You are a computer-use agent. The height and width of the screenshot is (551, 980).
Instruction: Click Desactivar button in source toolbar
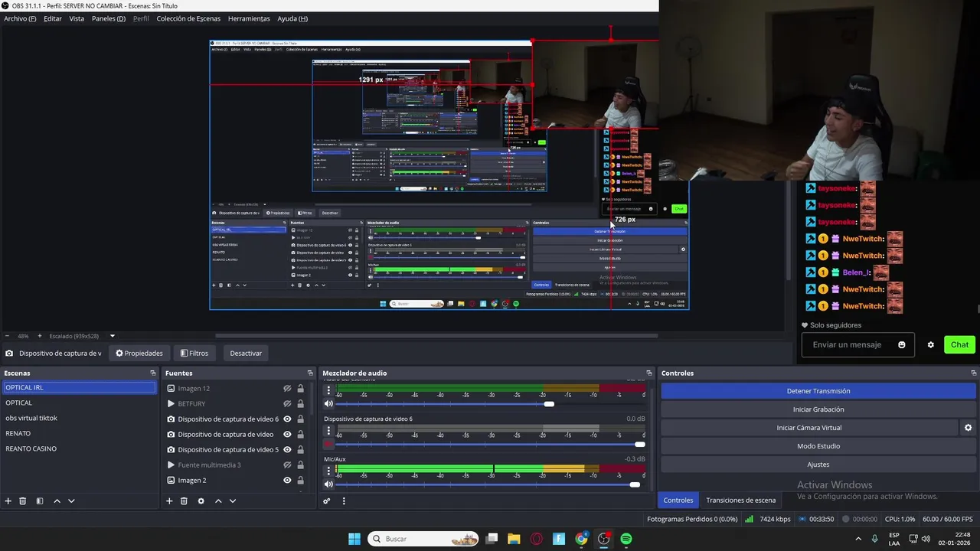(246, 353)
